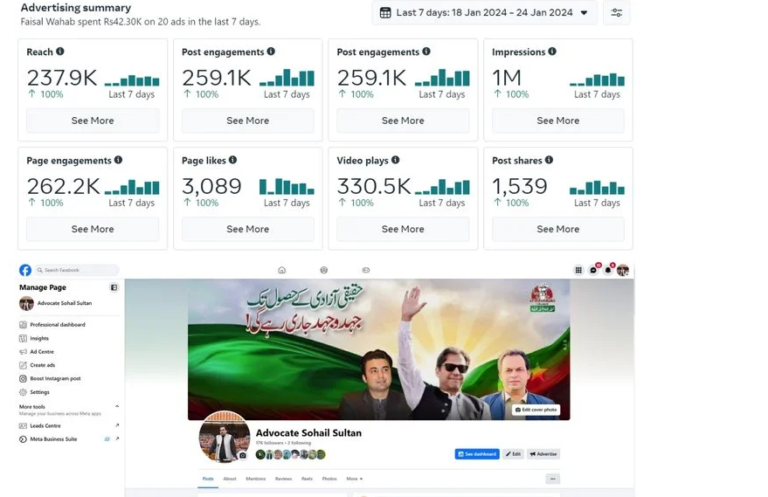
Task: Click info icon beside Video plays
Action: pos(395,160)
